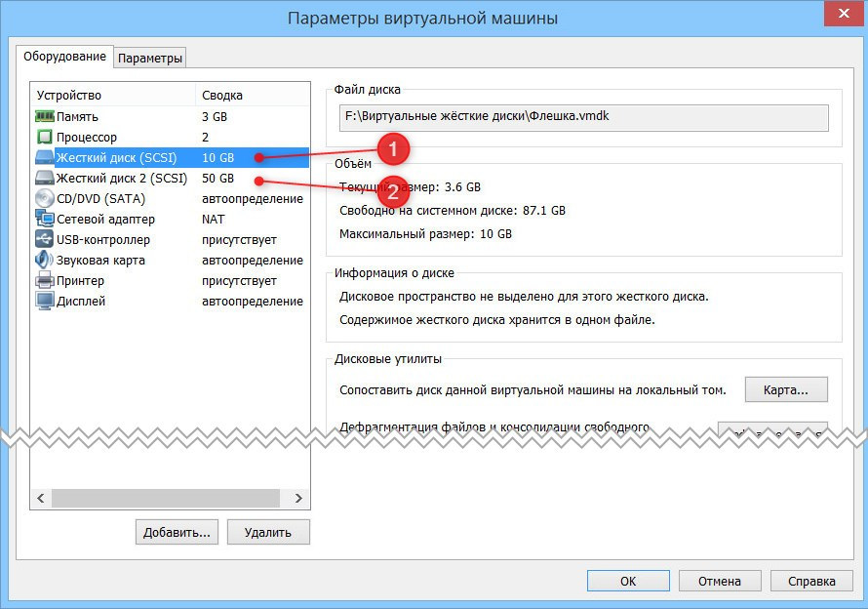This screenshot has width=868, height=609.
Task: Click the device list right scroll arrow
Action: (x=298, y=498)
